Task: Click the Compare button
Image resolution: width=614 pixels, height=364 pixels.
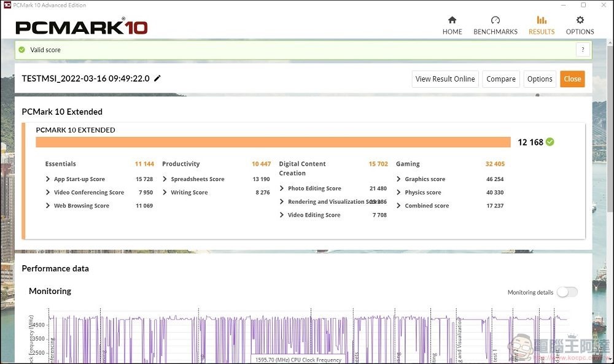Action: coord(501,79)
